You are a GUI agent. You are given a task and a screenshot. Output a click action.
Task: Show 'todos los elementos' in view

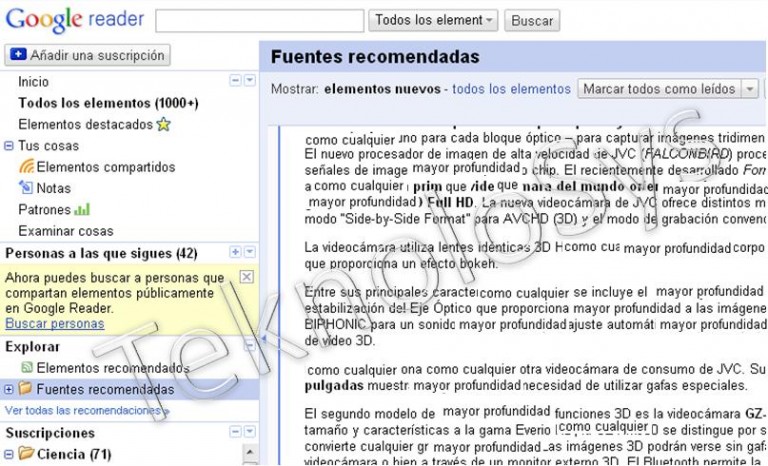[511, 89]
